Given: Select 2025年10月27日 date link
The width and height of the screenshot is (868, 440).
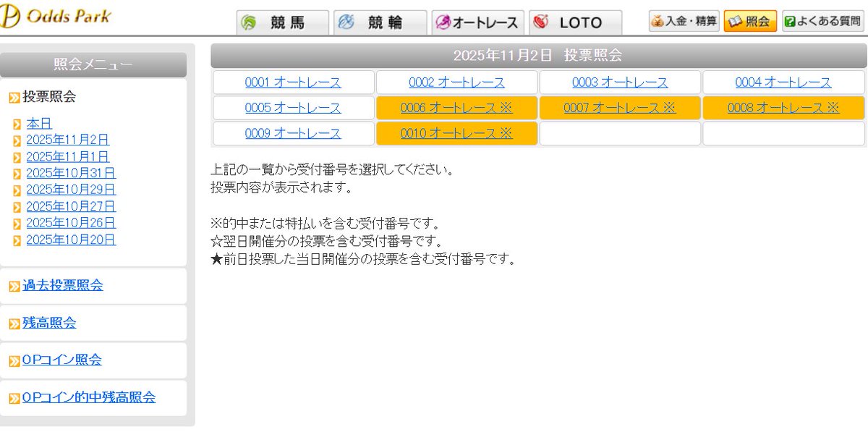Looking at the screenshot, I should (x=71, y=206).
